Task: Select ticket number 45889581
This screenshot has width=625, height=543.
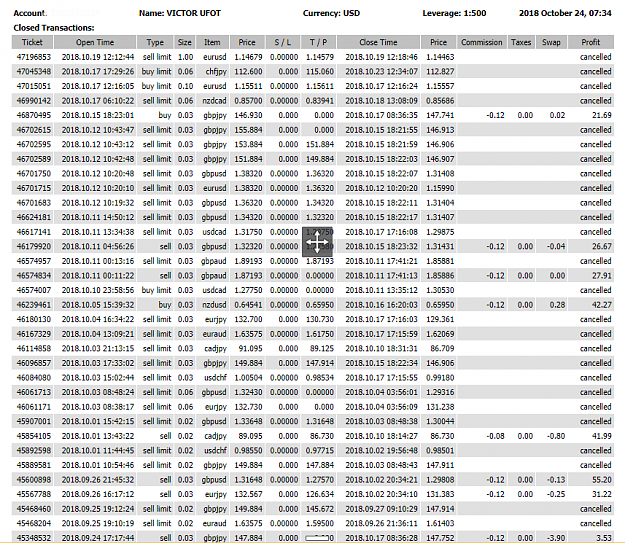Action: pyautogui.click(x=34, y=465)
